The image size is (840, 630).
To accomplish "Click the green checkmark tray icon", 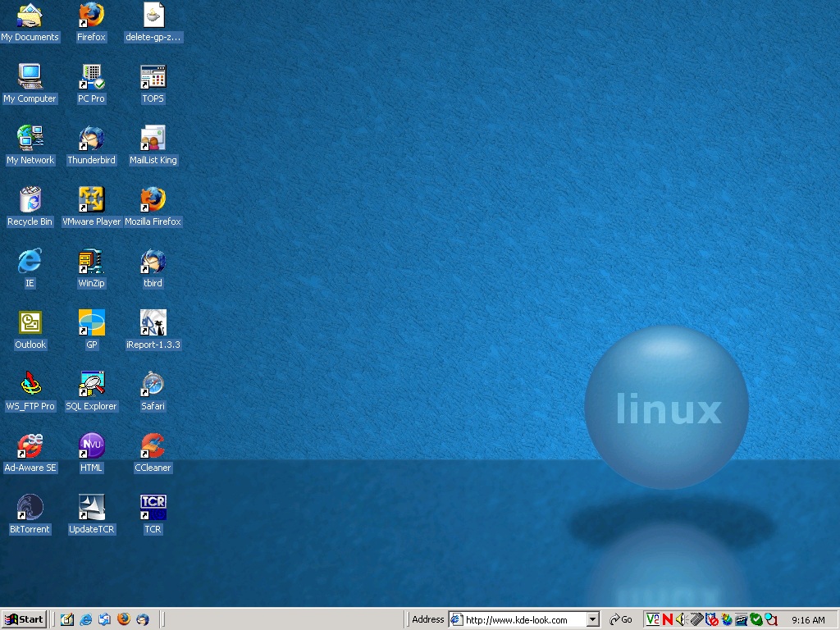I will click(756, 620).
